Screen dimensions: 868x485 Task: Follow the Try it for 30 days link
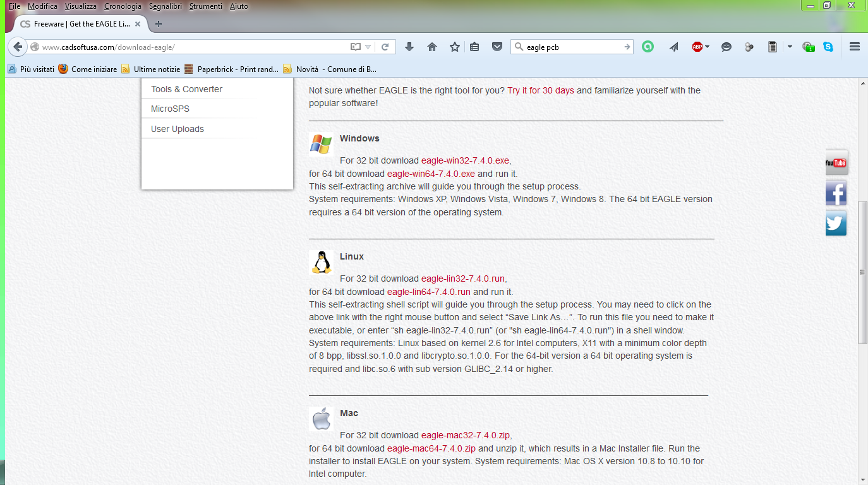pos(541,90)
